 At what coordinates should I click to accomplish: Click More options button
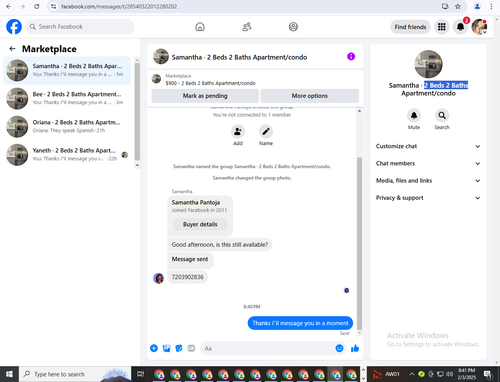(310, 96)
